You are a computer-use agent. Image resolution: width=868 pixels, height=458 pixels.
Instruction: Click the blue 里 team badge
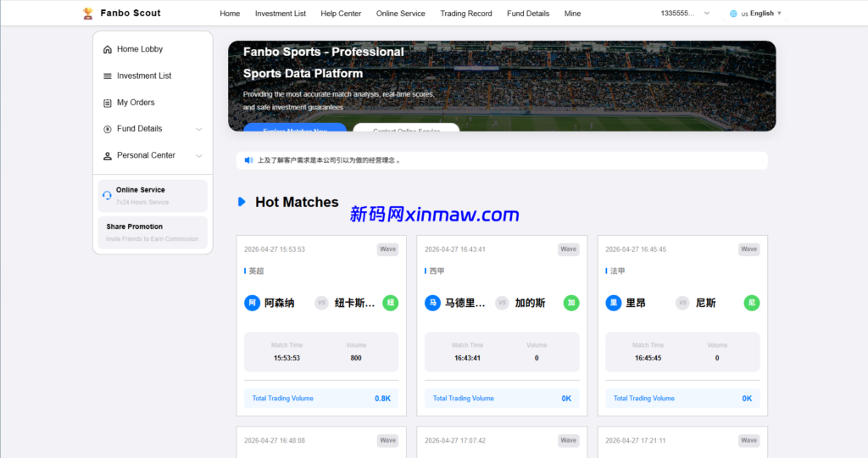coord(614,303)
